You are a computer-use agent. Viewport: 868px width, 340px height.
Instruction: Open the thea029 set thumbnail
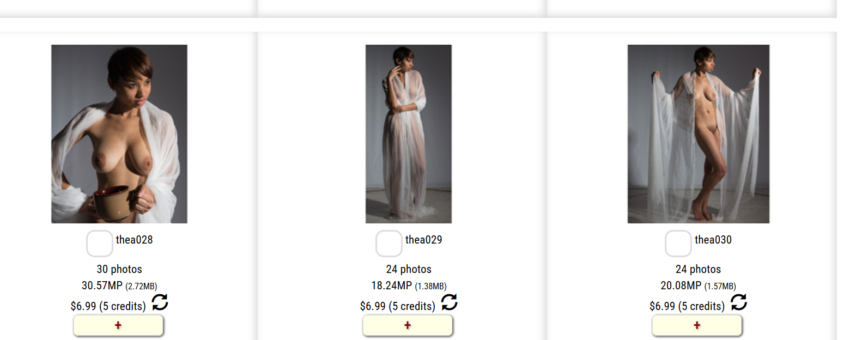(409, 134)
